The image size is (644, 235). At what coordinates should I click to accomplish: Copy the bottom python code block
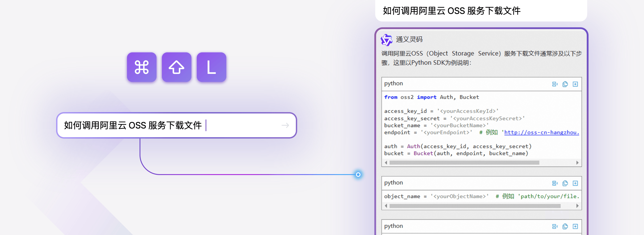[x=565, y=226]
